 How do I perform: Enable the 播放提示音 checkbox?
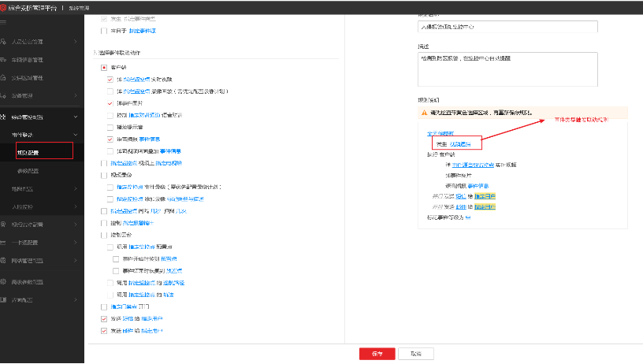tap(110, 126)
